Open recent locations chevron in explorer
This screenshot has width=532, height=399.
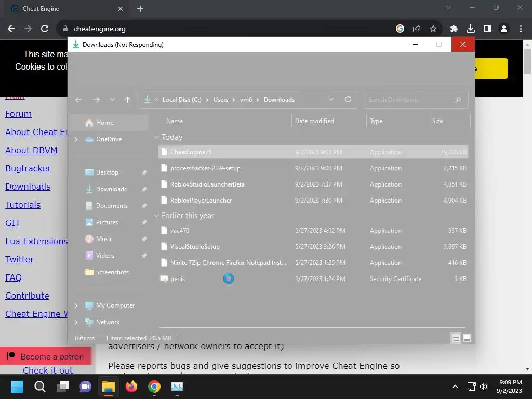point(112,100)
